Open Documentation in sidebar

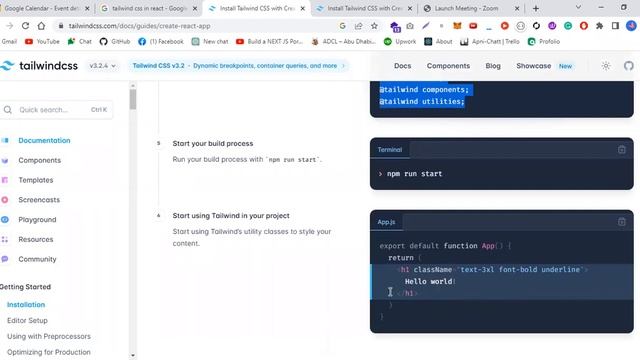(44, 140)
